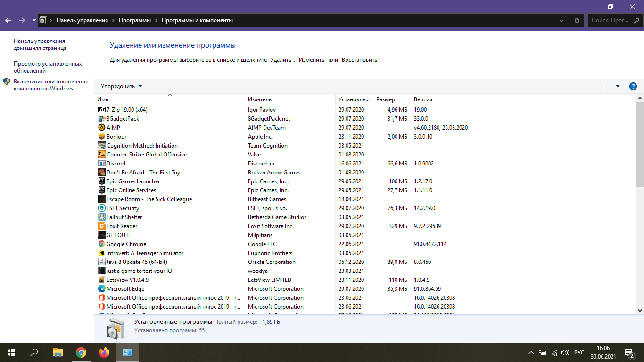Image resolution: width=644 pixels, height=362 pixels.
Task: Click the Epic Online Services icon
Action: (x=101, y=190)
